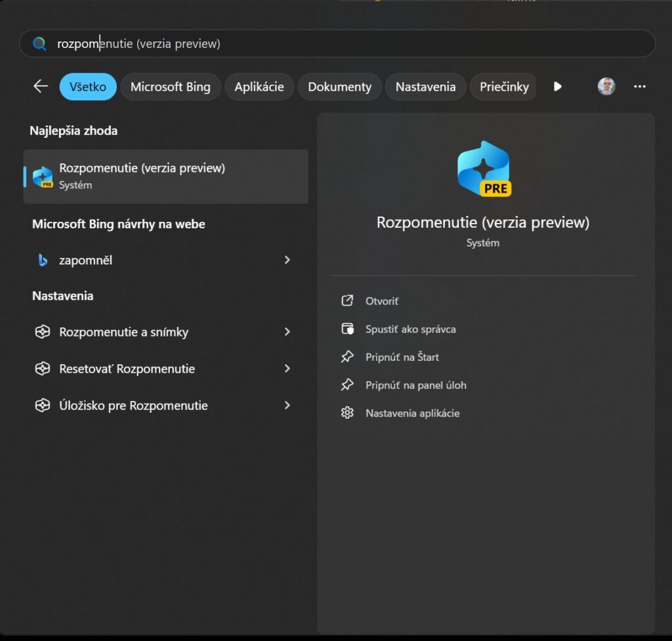Open the Rozpomenutie a snímky settings icon

click(42, 332)
